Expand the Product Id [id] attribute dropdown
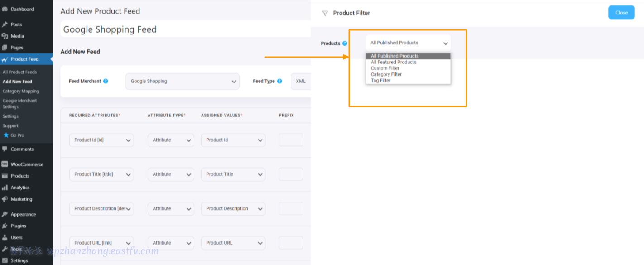Screen dimensions: 644x265 coord(101,140)
